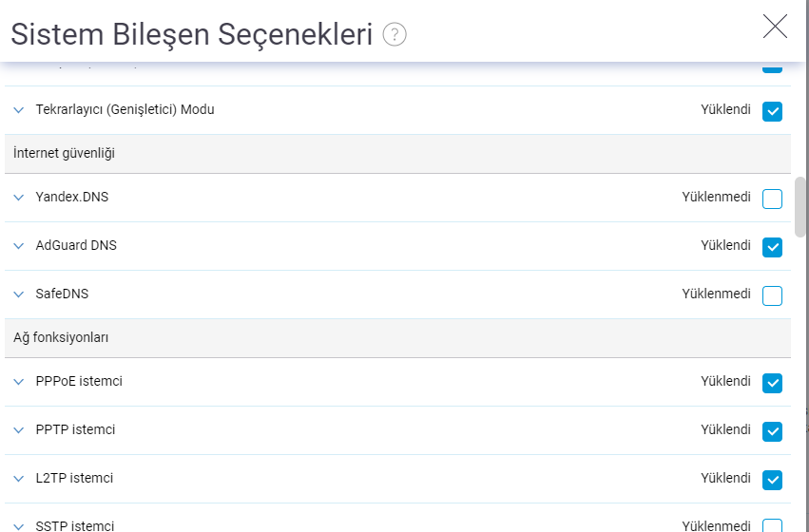809x532 pixels.
Task: Uncheck Tekrarlayıcı (Genişletici) Modu checkbox
Action: tap(773, 111)
